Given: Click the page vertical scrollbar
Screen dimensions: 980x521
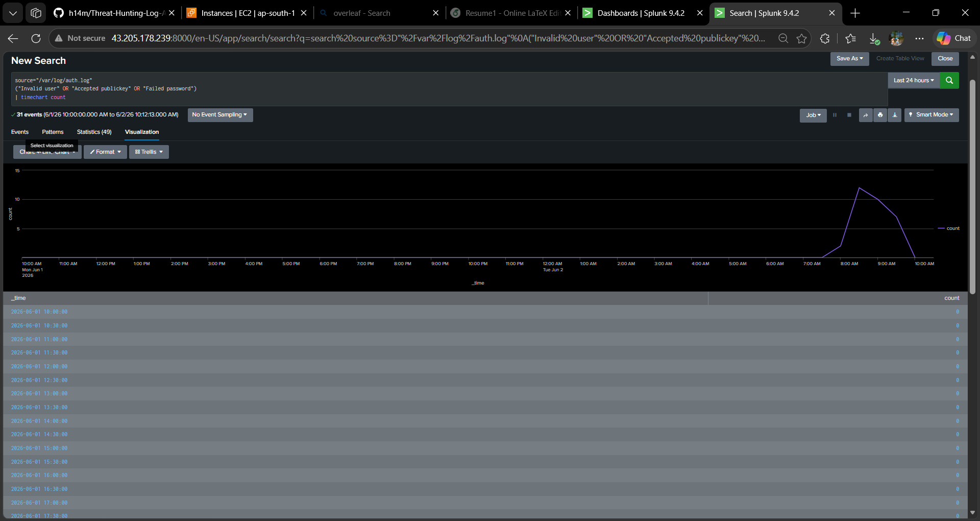Looking at the screenshot, I should point(972,186).
